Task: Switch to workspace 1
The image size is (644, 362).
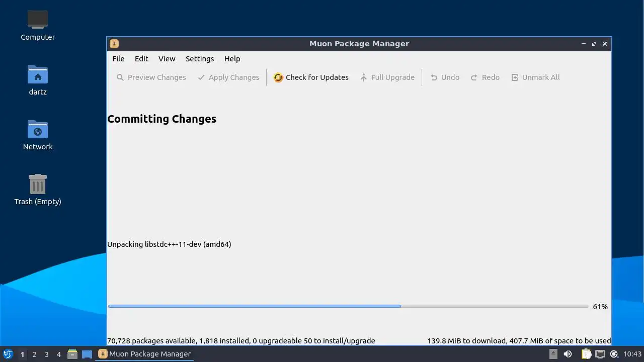Action: click(22, 354)
